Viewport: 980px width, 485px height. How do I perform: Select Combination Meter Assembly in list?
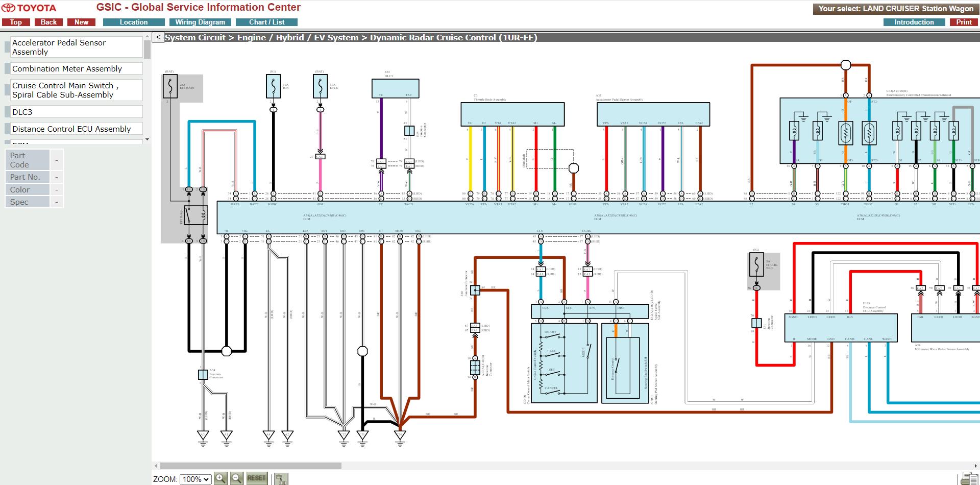click(77, 68)
